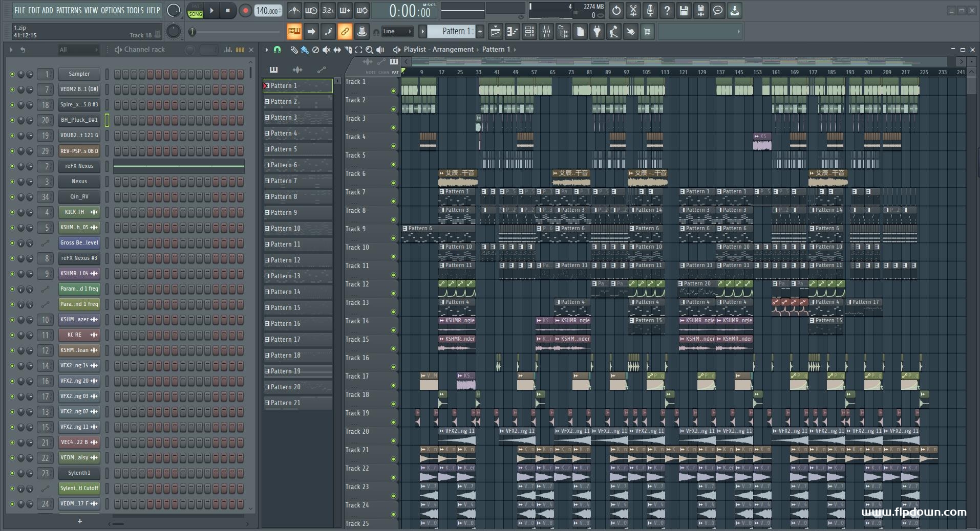
Task: Click the Save project floppy icon
Action: tap(684, 10)
